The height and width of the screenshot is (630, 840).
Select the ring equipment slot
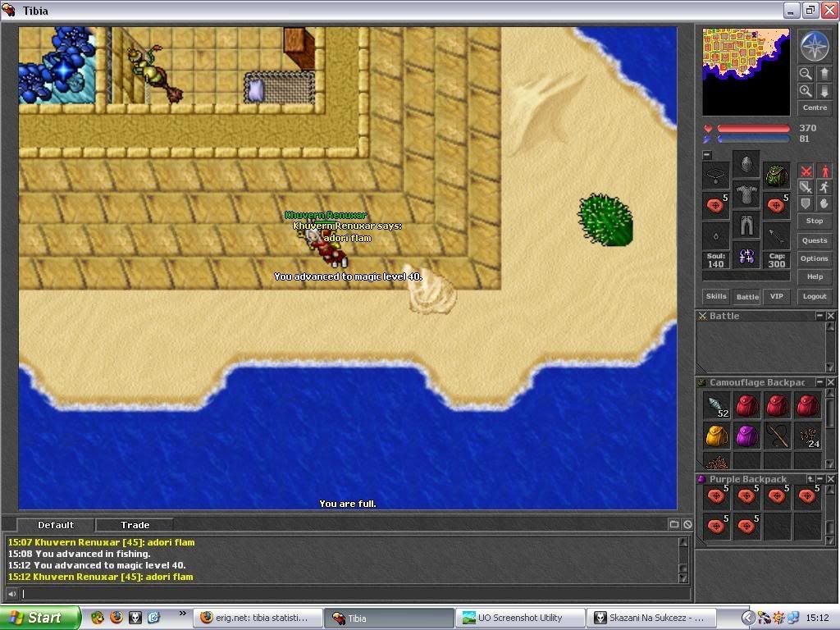[715, 235]
